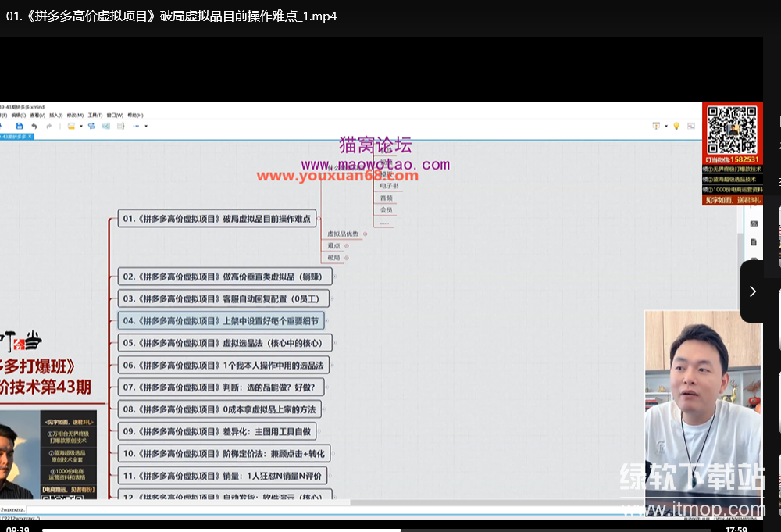
Task: Click the yellow topic insert icon
Action: (x=71, y=126)
